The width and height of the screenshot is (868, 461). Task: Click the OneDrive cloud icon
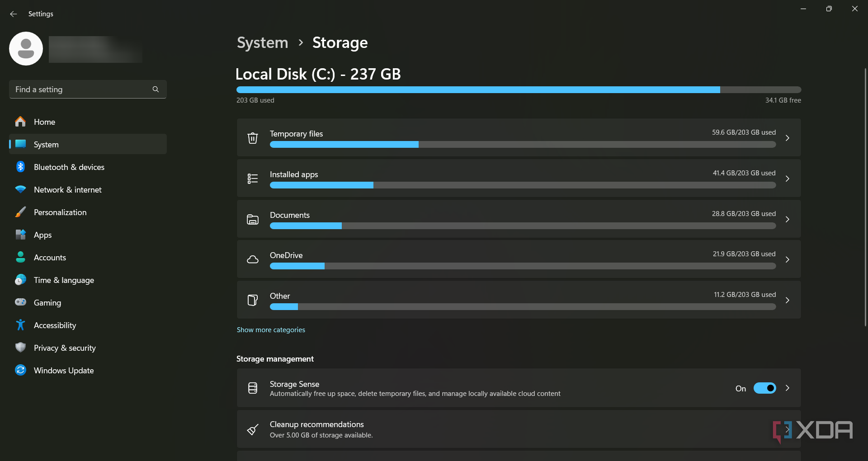coord(253,259)
